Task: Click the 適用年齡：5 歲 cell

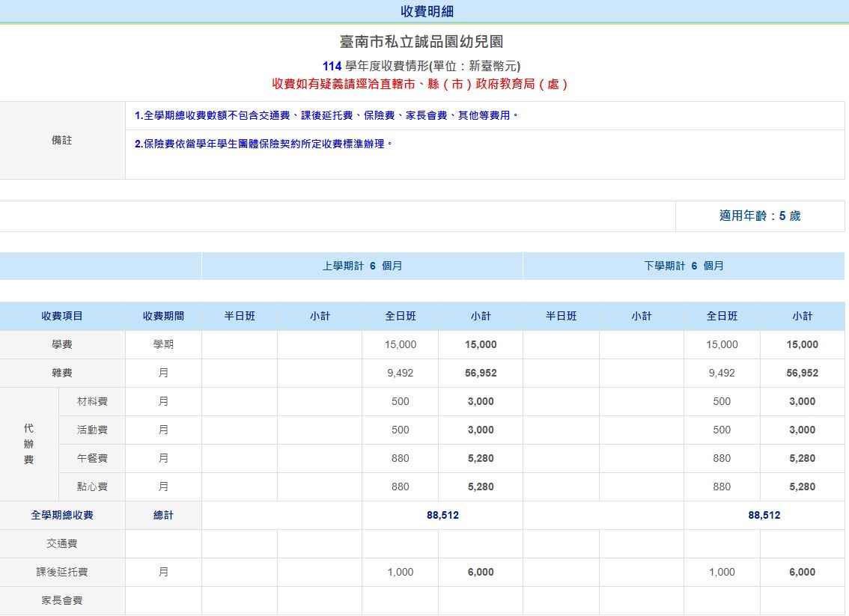Action: pos(760,216)
